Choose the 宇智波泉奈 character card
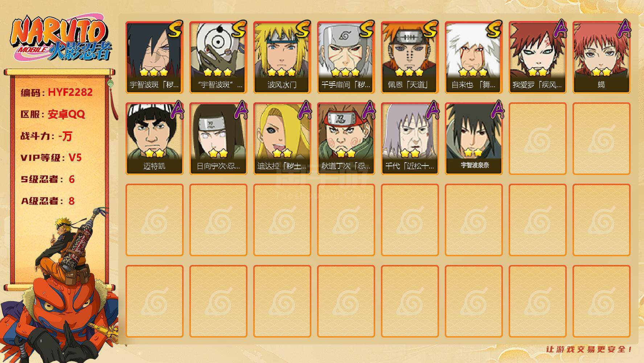644x363 pixels. (x=473, y=139)
